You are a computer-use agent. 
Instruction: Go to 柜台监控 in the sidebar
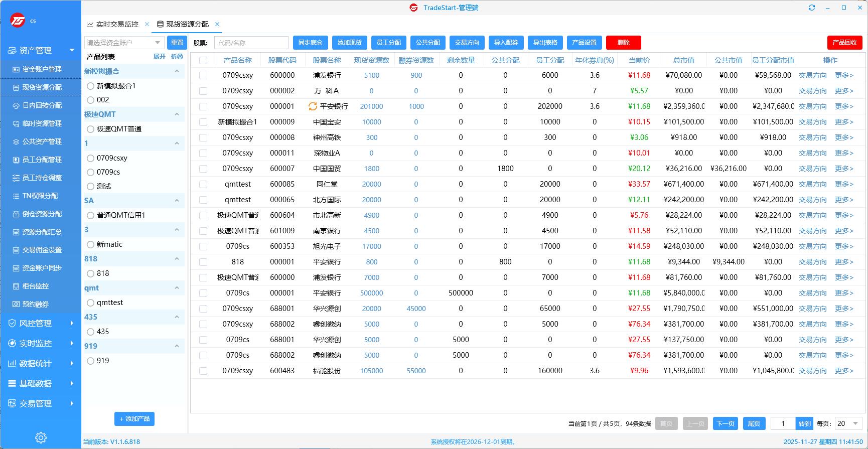tap(35, 286)
